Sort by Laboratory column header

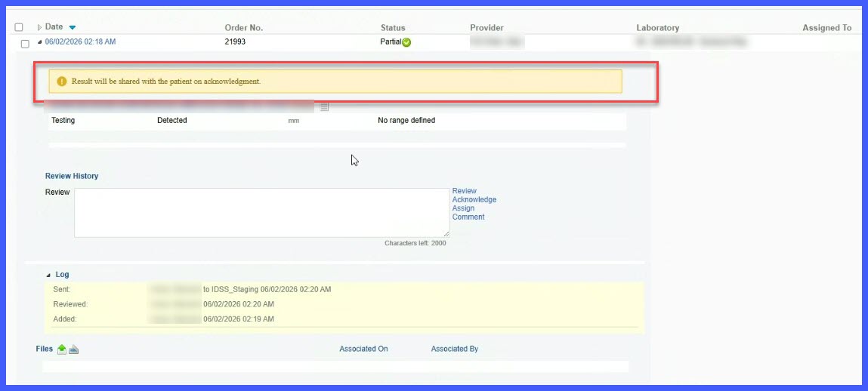click(658, 28)
